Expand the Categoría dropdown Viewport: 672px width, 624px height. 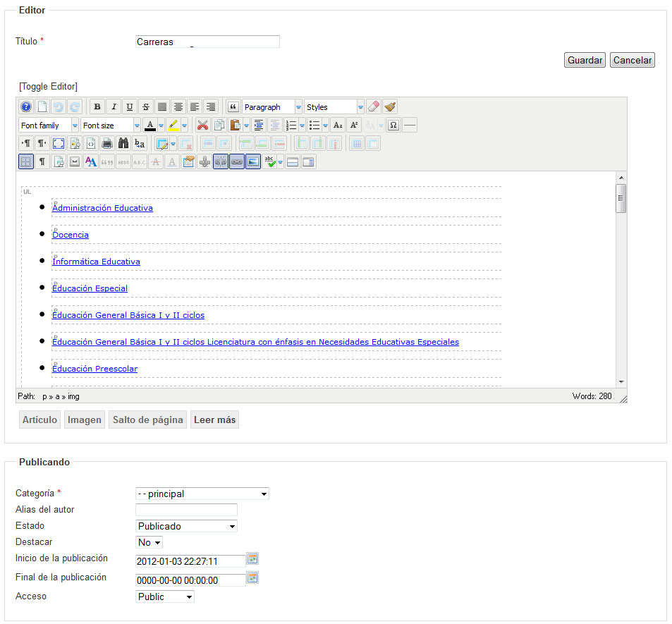tap(202, 494)
